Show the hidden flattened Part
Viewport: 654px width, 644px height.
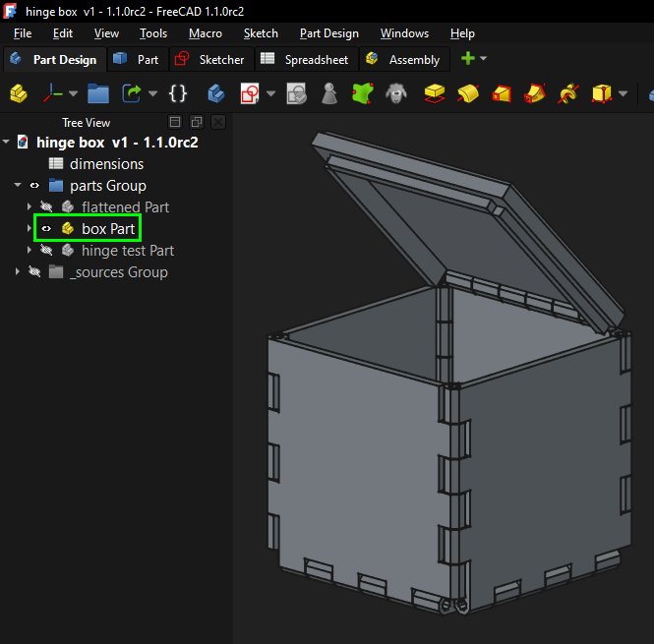pos(46,206)
